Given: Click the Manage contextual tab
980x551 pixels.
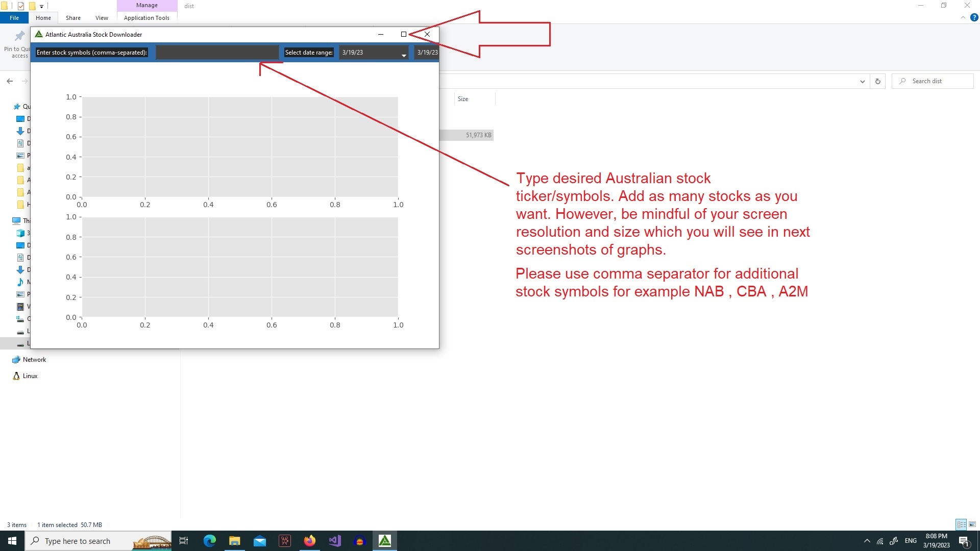Looking at the screenshot, I should tap(147, 5).
